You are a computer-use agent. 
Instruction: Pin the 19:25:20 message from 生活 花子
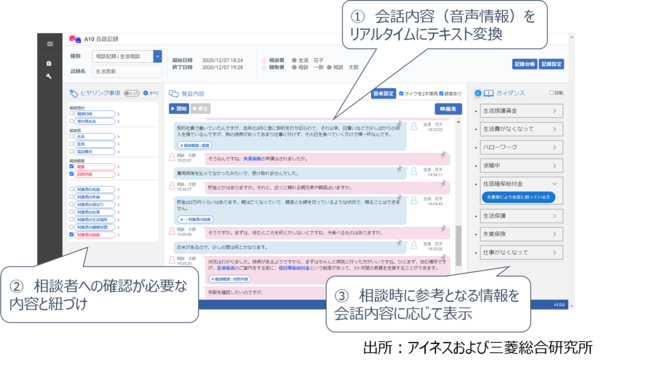(x=400, y=243)
